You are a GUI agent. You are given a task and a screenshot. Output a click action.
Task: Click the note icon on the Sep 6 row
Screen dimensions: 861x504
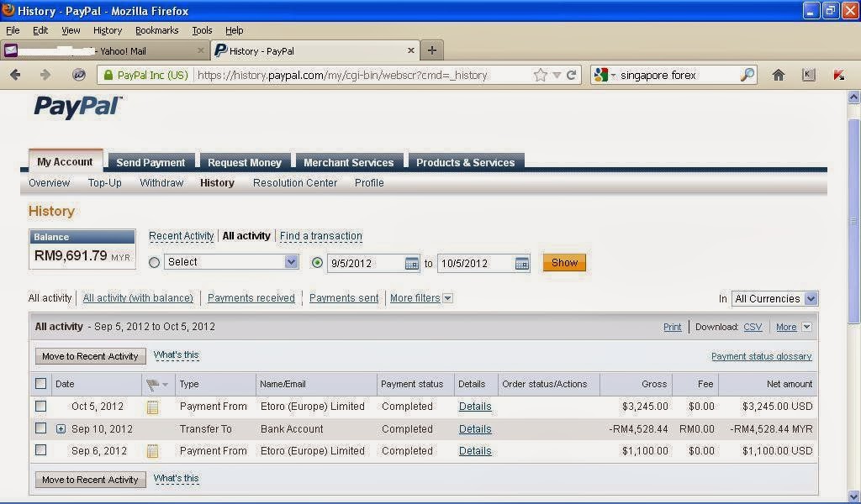[x=153, y=451]
